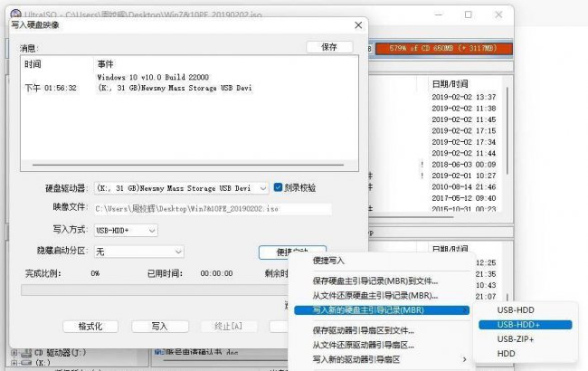Click the Windows 10 v10.0 Build 22000 message

click(x=153, y=77)
